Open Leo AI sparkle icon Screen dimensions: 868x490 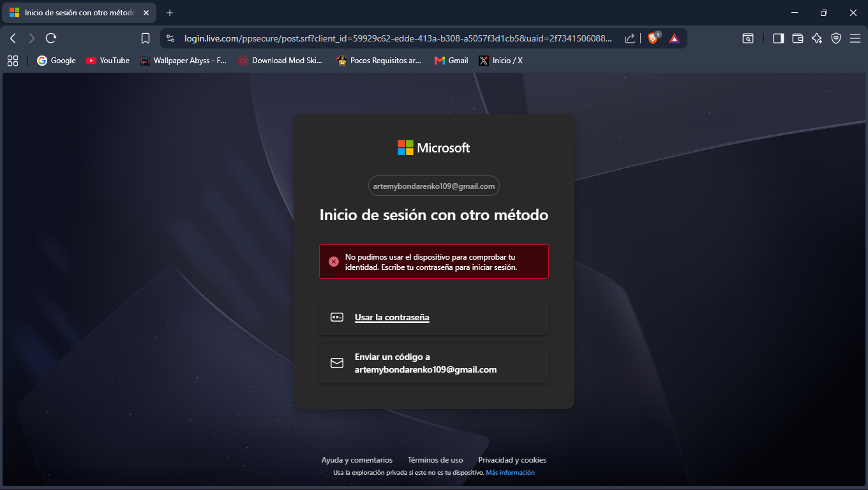click(816, 38)
